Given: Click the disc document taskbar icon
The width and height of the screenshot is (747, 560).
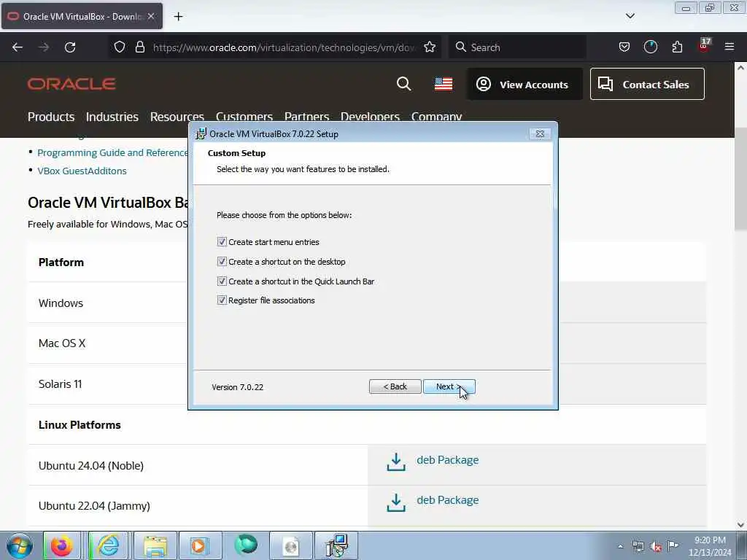Looking at the screenshot, I should tap(292, 545).
